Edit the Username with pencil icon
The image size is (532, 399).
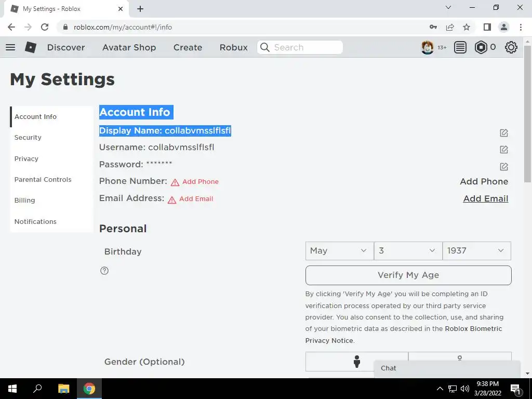[504, 149]
